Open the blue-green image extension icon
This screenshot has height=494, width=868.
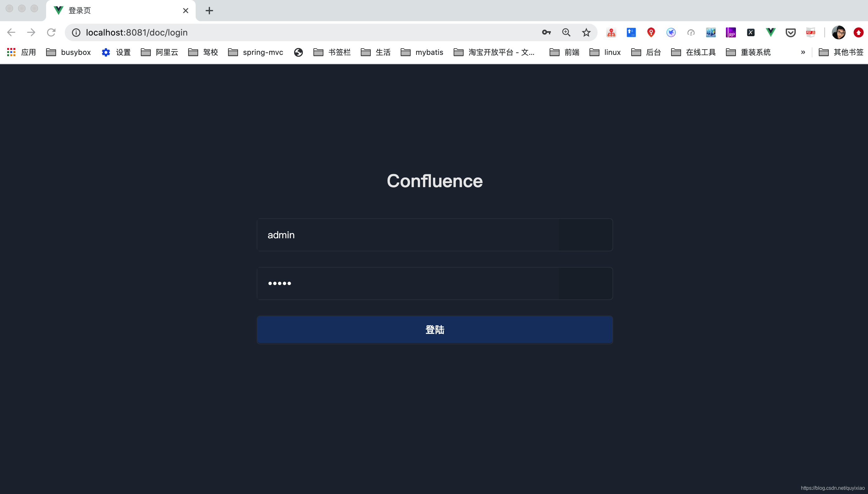(x=711, y=32)
